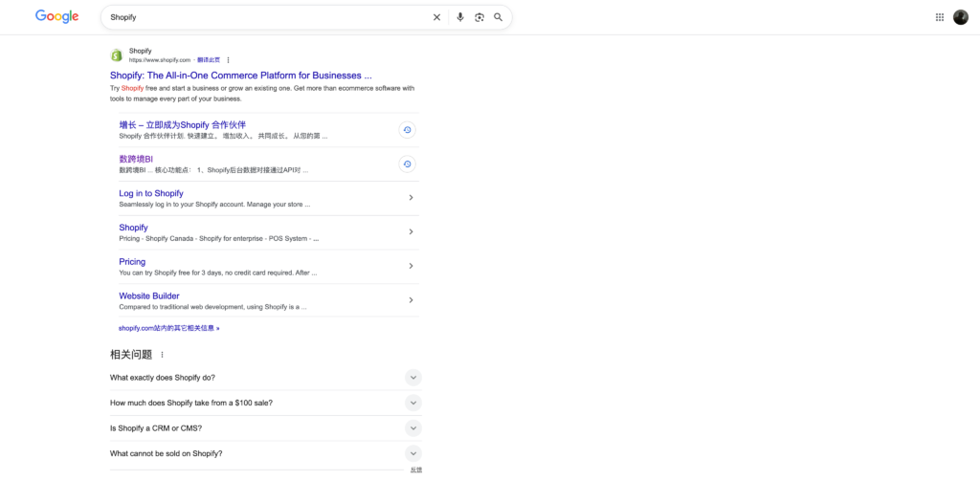Click the Google logo
This screenshot has width=980, height=481.
56,16
